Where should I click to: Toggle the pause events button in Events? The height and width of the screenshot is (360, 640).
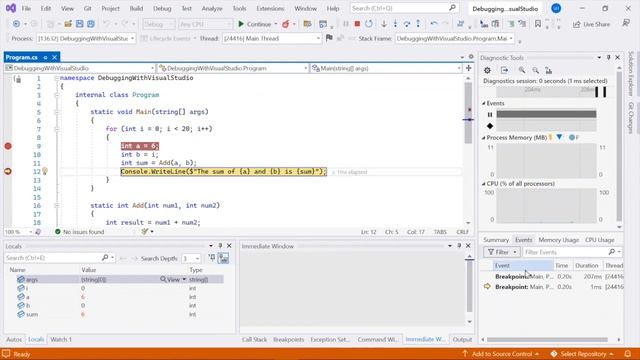(490, 114)
